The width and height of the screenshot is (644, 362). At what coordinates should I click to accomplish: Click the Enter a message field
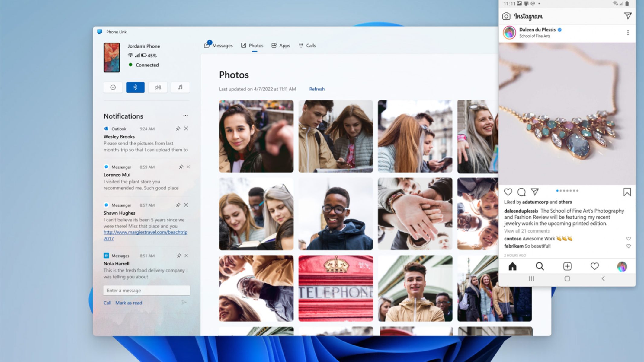pyautogui.click(x=146, y=291)
